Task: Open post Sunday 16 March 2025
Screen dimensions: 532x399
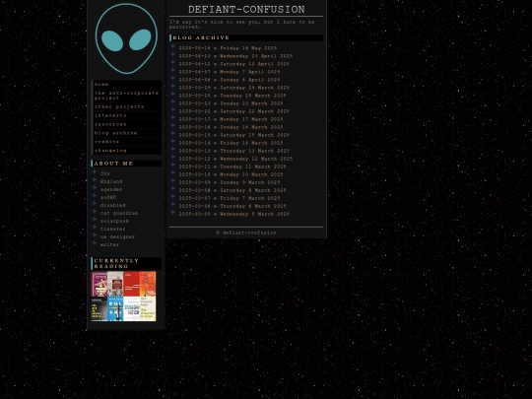Action: [231, 127]
